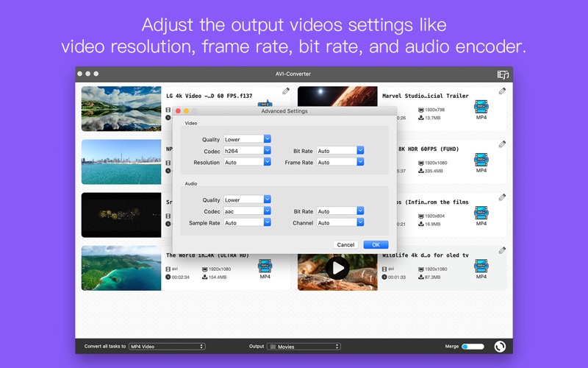Click MP4 format icon for Wildlife 4k video
The height and width of the screenshot is (368, 588).
point(481,266)
